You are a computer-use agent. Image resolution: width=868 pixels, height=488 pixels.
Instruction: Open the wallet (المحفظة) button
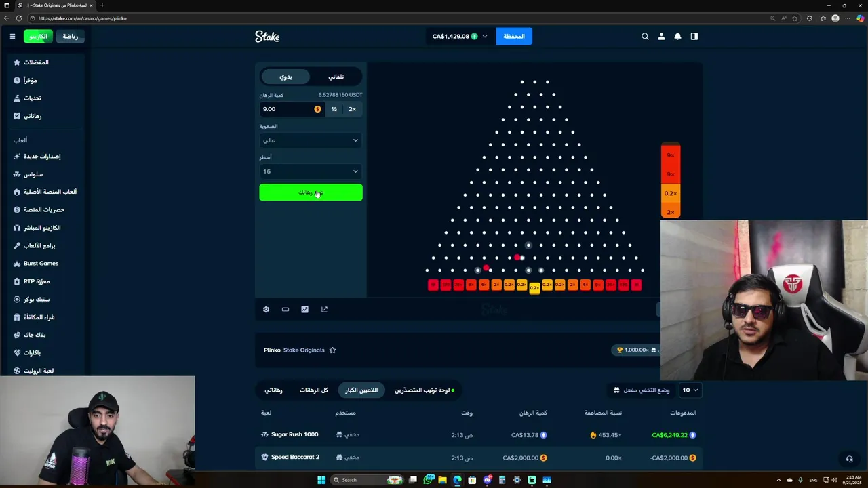point(514,37)
